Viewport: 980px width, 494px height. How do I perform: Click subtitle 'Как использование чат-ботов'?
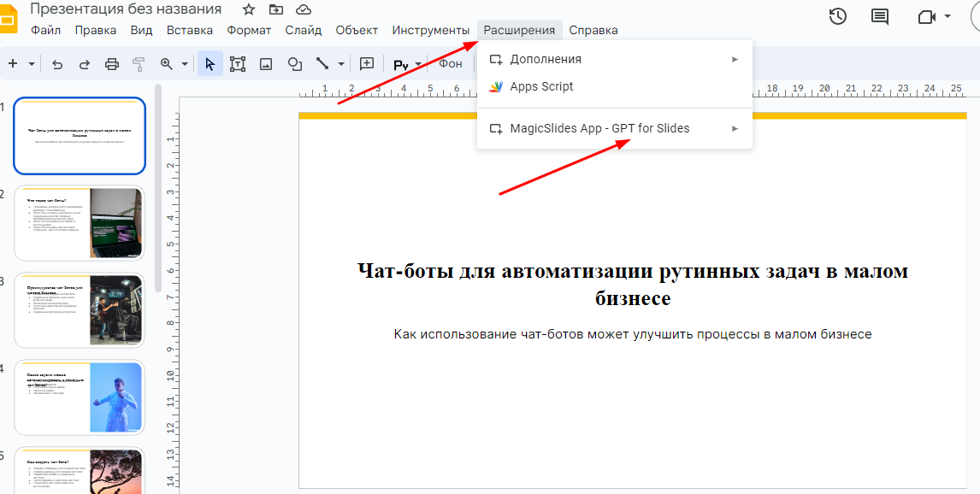coord(633,334)
